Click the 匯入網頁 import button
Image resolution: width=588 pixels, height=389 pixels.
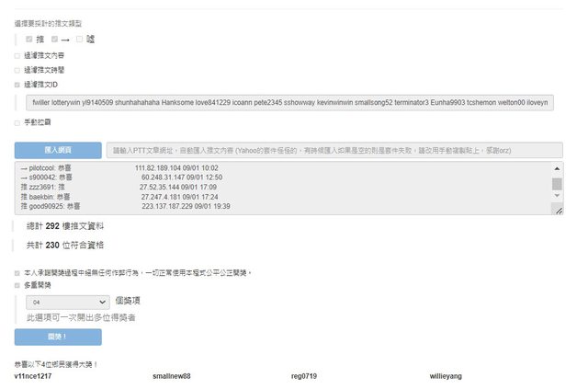point(58,150)
